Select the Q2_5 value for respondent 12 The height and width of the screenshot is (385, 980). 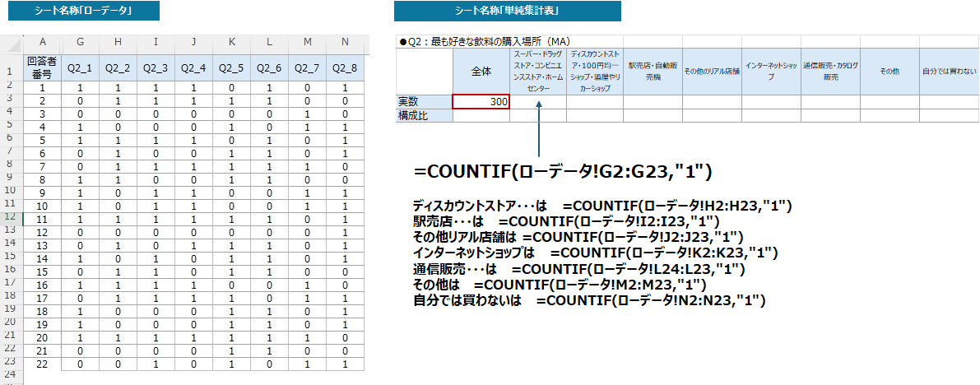(232, 233)
